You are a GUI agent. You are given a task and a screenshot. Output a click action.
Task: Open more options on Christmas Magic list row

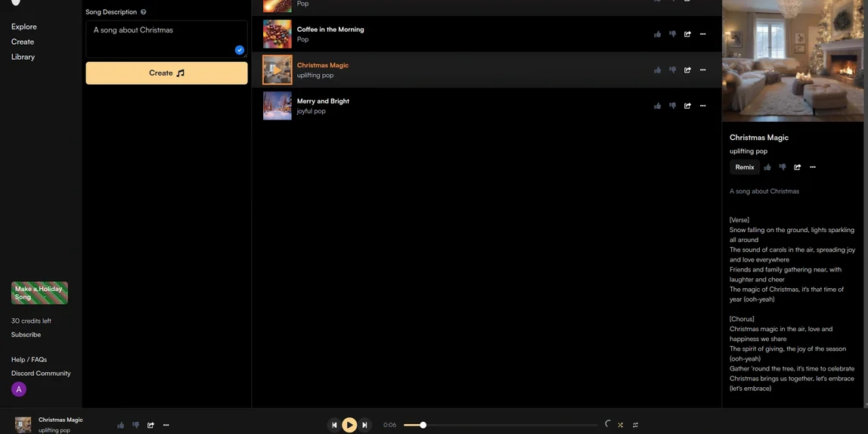click(702, 70)
